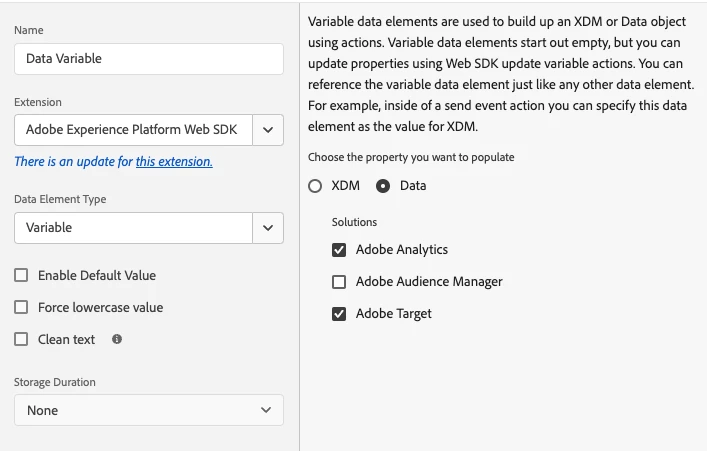Screen dimensions: 707x451
Task: Uncheck the Adobe Target solution
Action: 339,314
